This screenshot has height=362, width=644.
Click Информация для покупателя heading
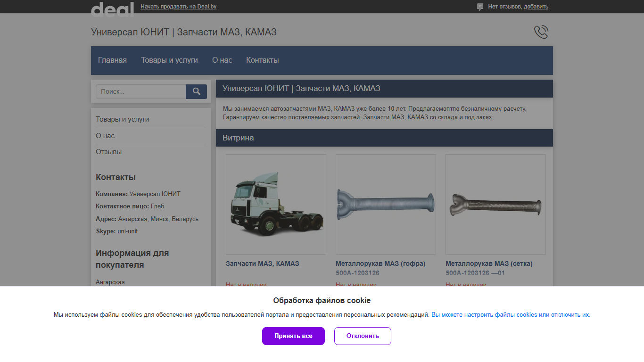pyautogui.click(x=132, y=259)
